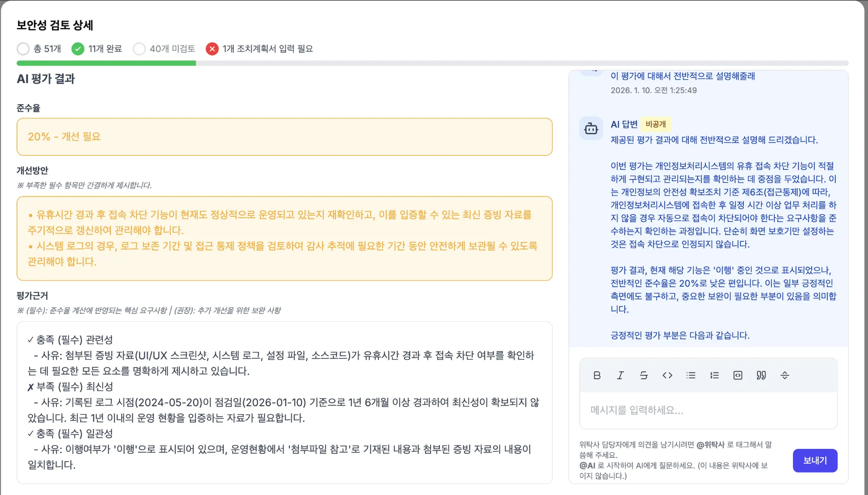Select the red '1개 조치계획서 입력 필요' filter
Image resolution: width=868 pixels, height=495 pixels.
click(x=259, y=49)
